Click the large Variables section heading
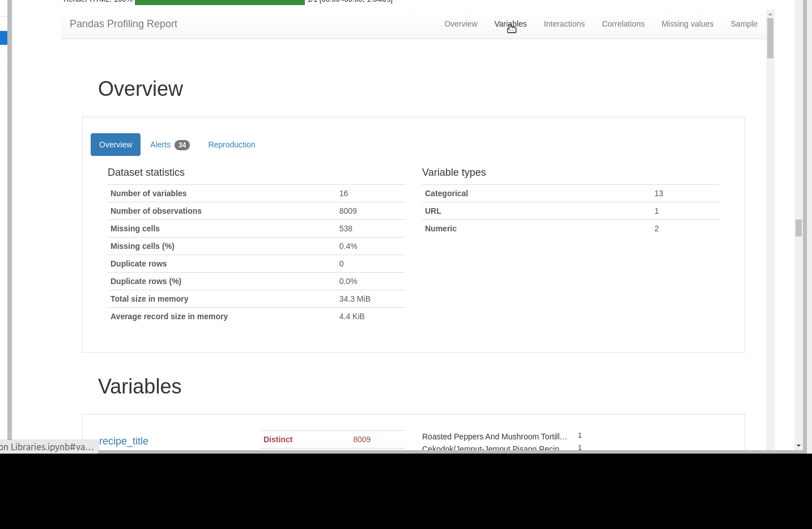 [x=140, y=387]
